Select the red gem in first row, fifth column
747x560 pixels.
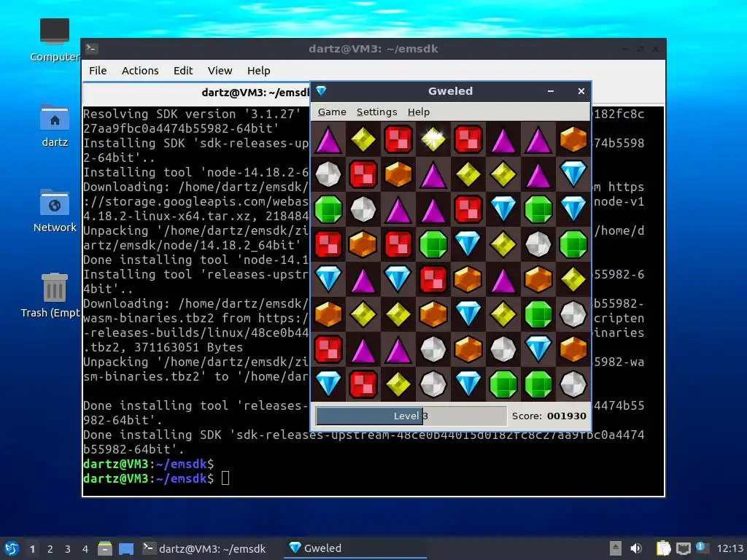tap(468, 139)
